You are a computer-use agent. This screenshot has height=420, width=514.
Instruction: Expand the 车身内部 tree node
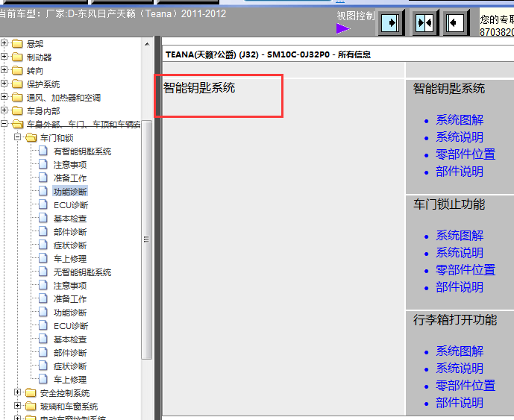pos(4,110)
